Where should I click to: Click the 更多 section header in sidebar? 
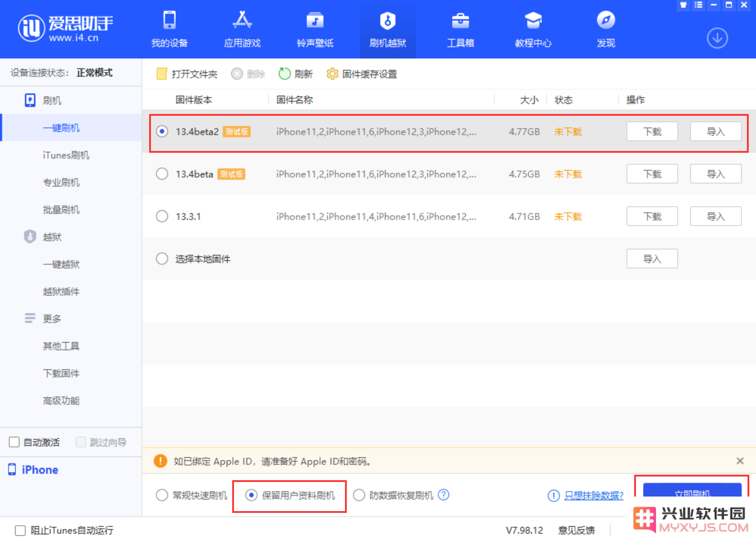click(44, 319)
